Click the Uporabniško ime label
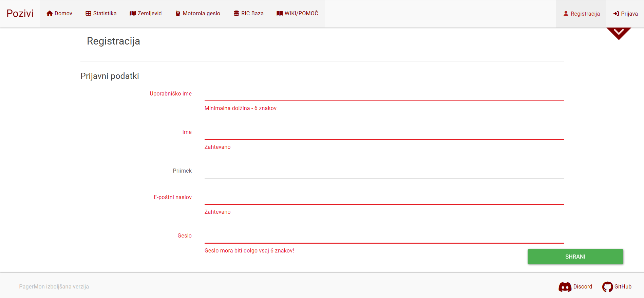Viewport: 644px width, 298px height. (x=171, y=93)
